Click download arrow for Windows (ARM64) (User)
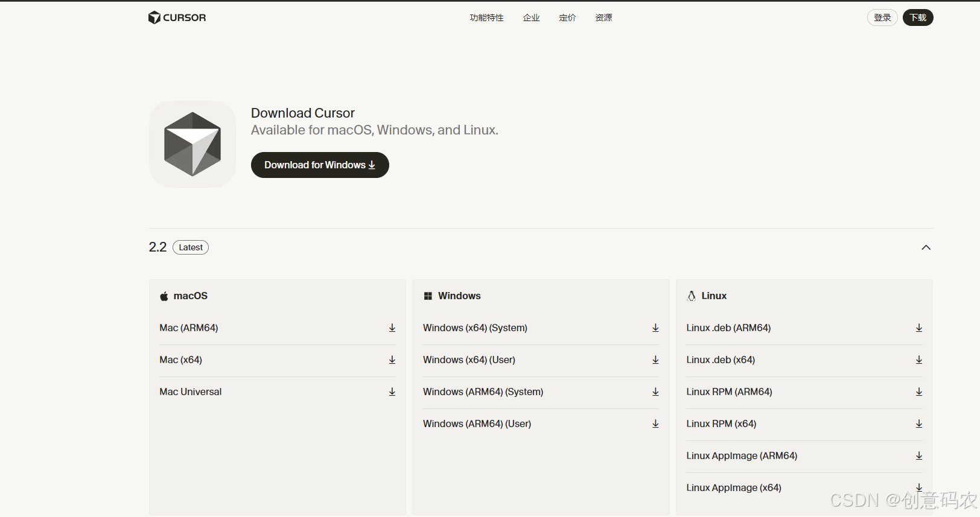980x517 pixels. [655, 423]
